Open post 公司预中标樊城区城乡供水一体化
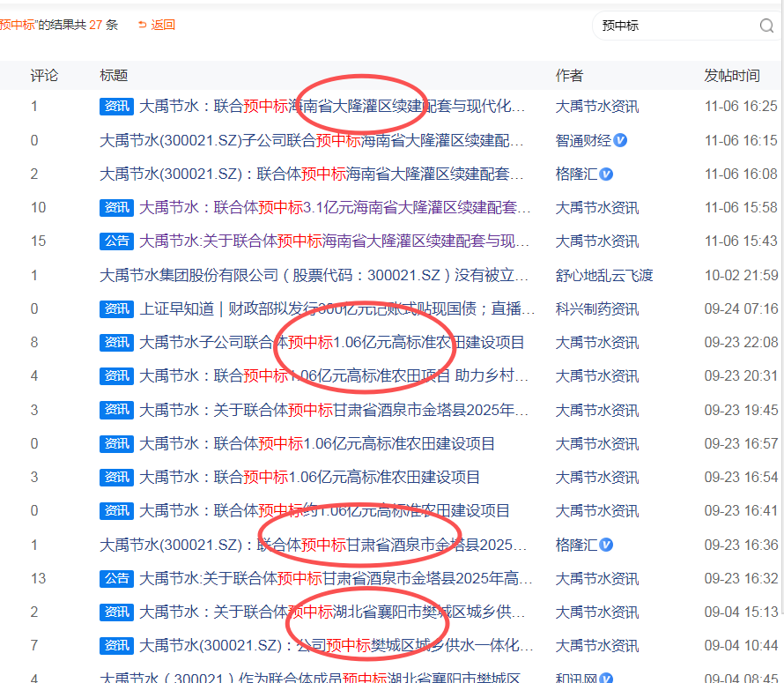This screenshot has width=784, height=683. point(336,645)
